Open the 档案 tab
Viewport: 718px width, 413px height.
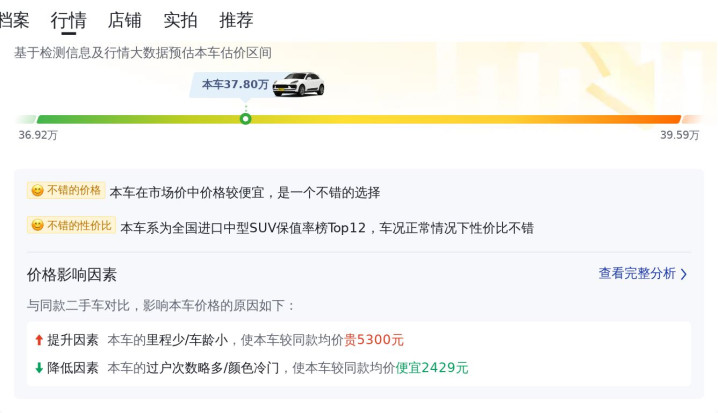pos(14,20)
